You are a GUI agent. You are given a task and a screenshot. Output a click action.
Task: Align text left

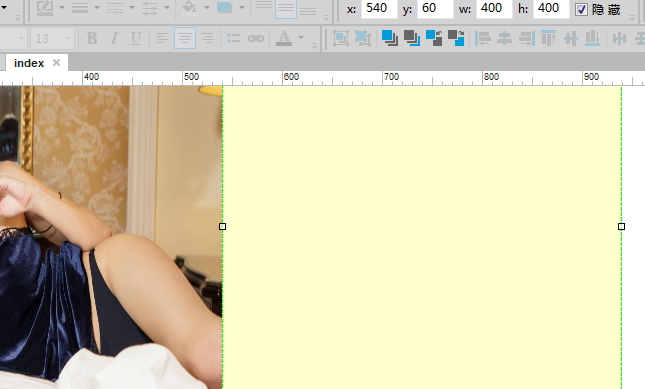162,39
